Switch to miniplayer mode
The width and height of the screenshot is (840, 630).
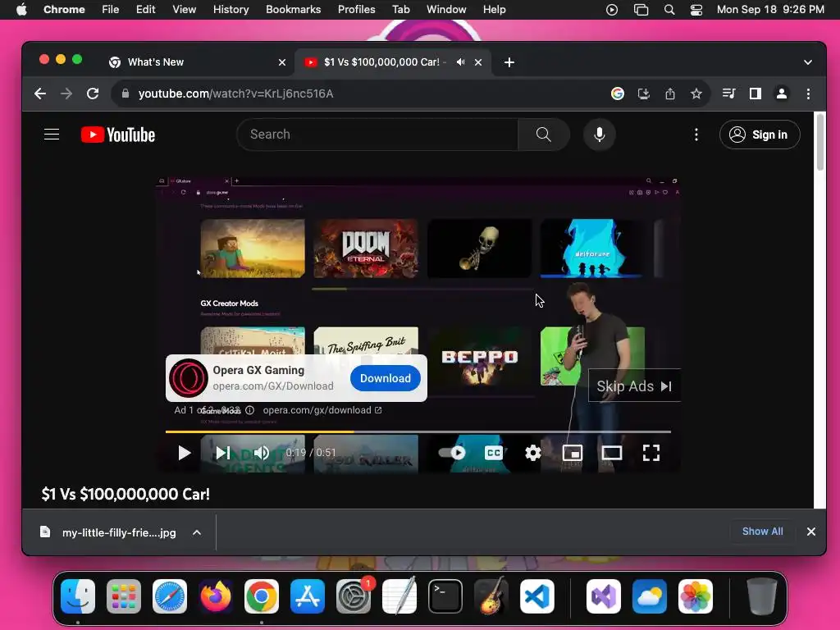click(572, 453)
